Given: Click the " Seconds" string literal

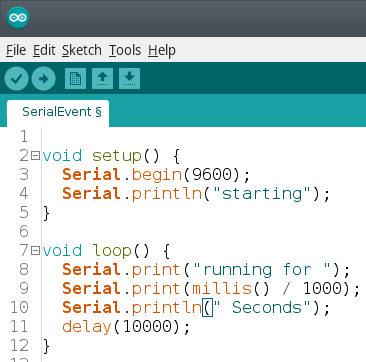Looking at the screenshot, I should coord(262,308).
